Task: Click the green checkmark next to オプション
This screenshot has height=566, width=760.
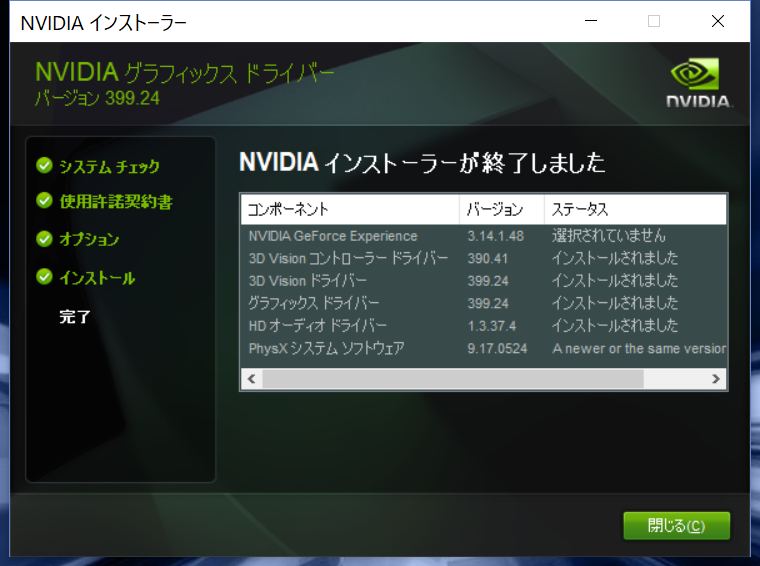Action: click(x=44, y=238)
